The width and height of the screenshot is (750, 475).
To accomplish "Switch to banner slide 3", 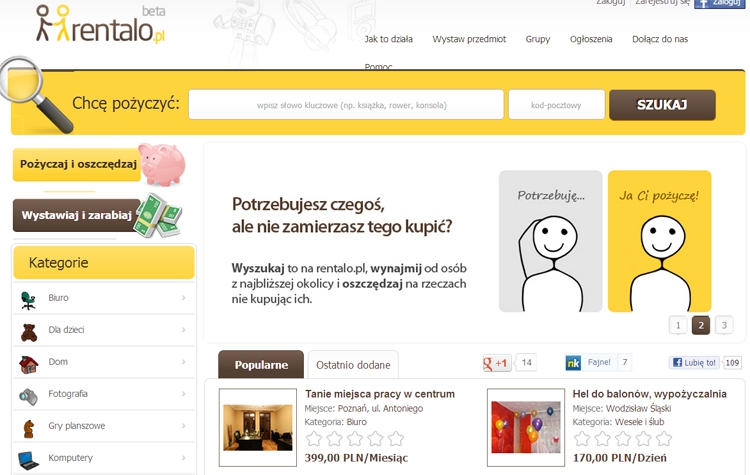I will click(724, 325).
